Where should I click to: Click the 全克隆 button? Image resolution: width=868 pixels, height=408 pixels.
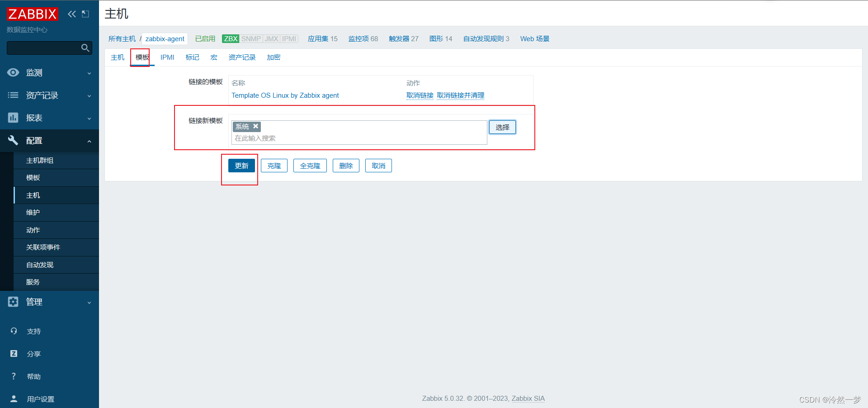coord(310,166)
